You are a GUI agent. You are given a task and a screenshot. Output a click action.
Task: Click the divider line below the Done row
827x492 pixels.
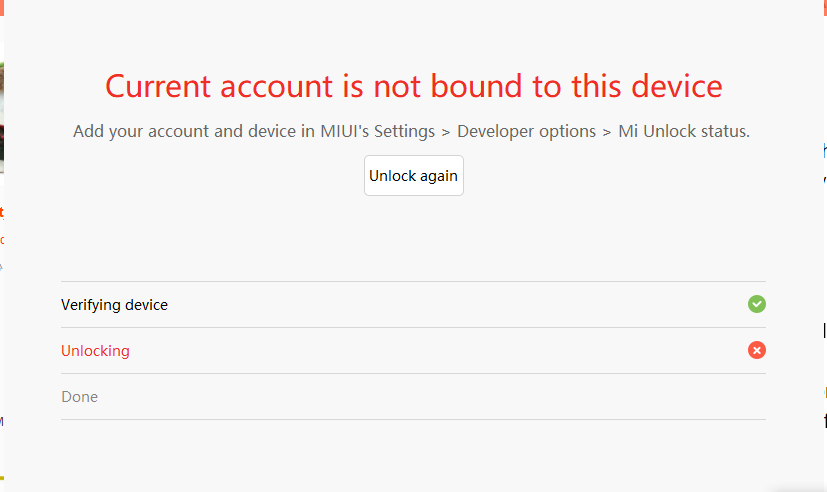[x=413, y=419]
